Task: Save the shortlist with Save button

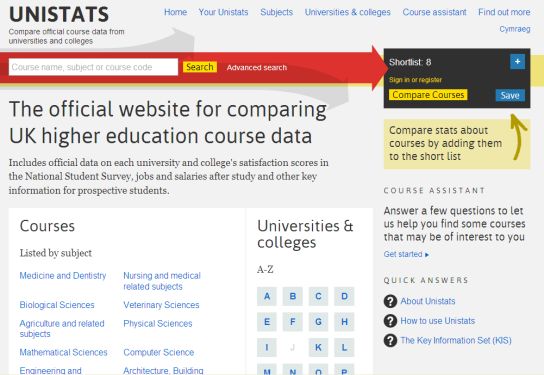Action: [x=510, y=95]
